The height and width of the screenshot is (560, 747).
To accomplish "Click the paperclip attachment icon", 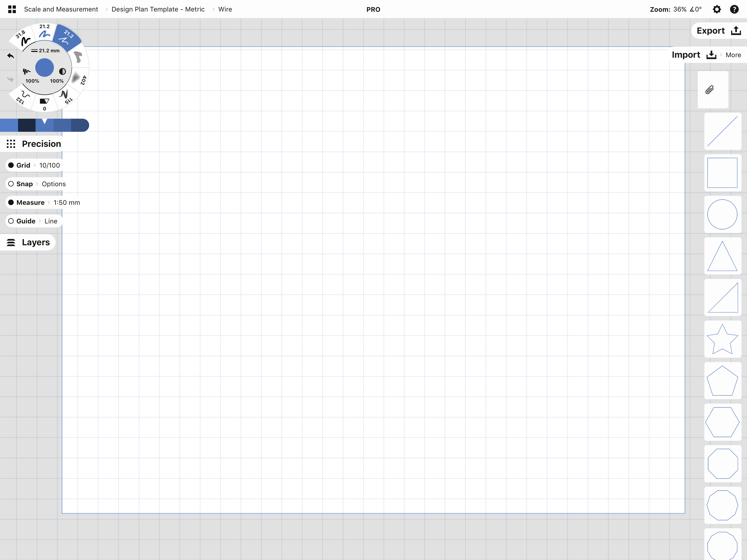I will point(710,89).
